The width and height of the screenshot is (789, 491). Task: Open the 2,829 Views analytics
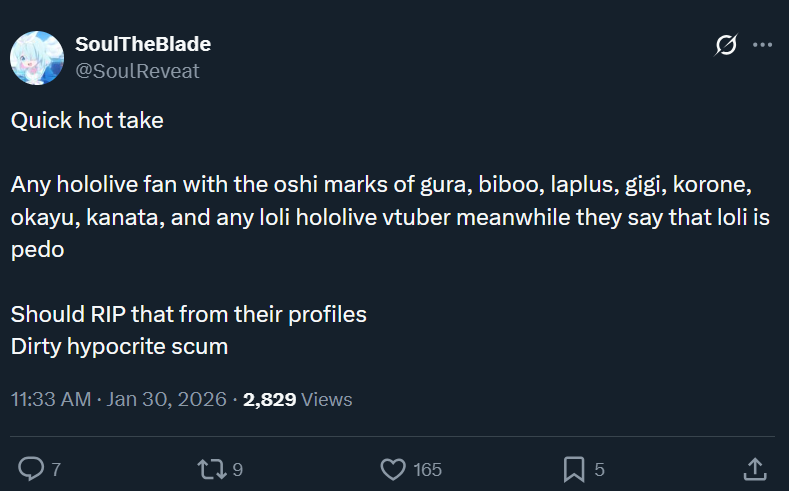(297, 399)
